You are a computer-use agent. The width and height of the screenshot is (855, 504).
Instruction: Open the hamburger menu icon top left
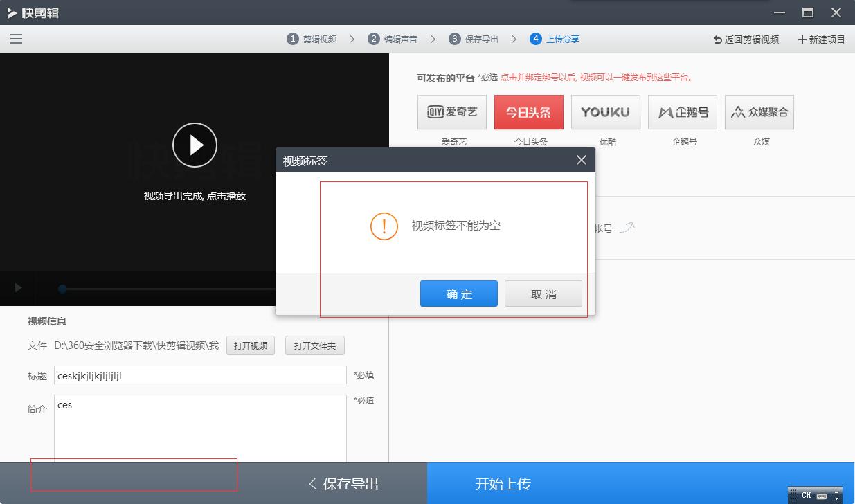[16, 39]
